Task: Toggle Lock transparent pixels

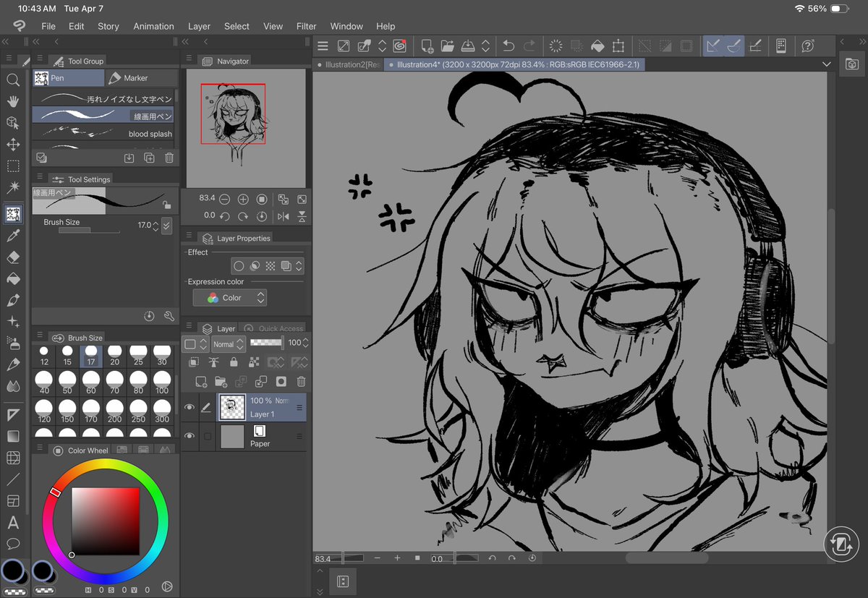Action: click(253, 362)
